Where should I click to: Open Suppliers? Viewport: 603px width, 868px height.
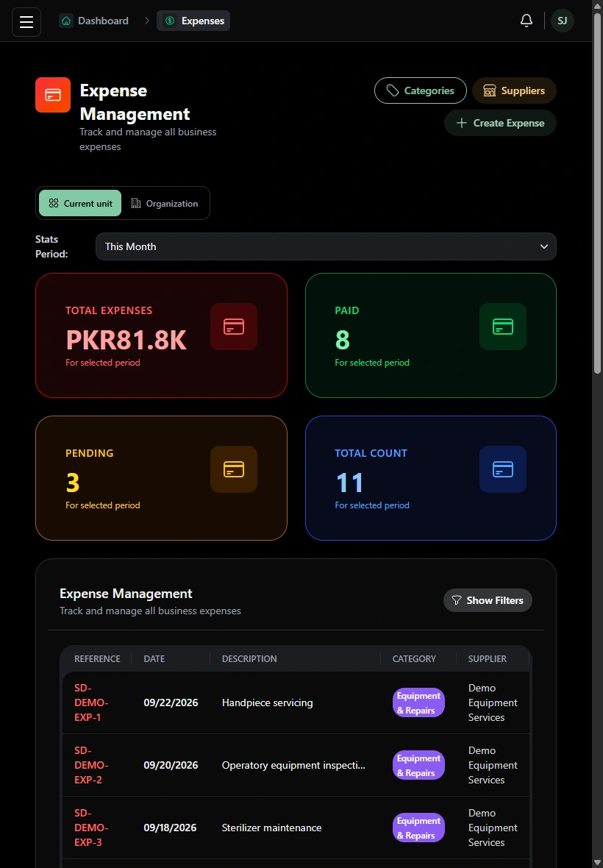[514, 90]
